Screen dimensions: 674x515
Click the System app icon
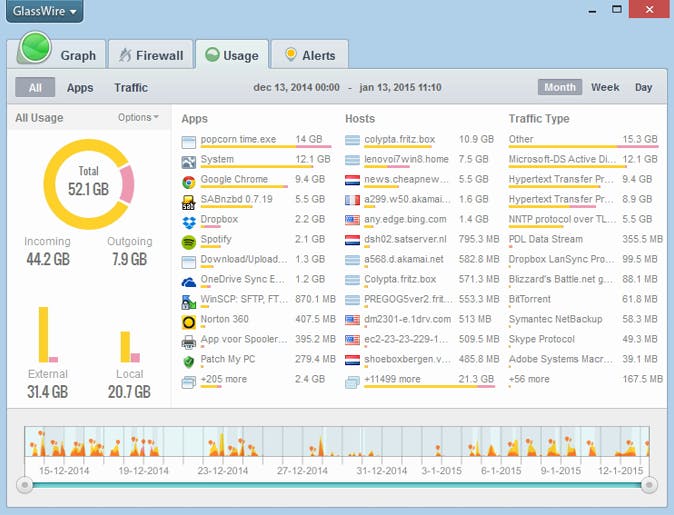click(x=188, y=162)
